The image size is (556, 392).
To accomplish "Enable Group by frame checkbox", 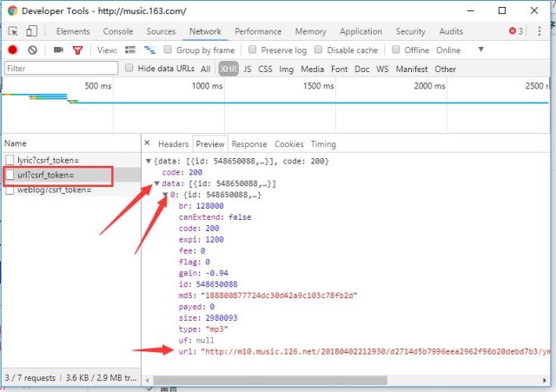I will tap(168, 50).
